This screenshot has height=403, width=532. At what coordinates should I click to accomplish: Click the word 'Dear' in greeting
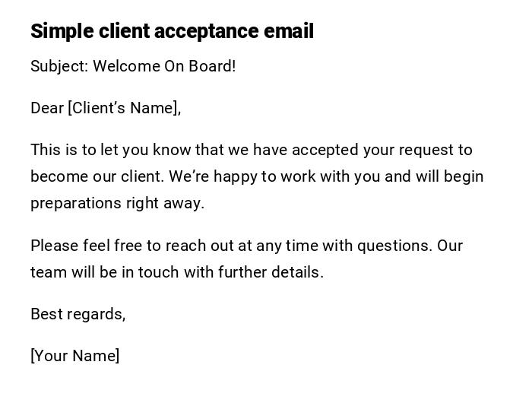pyautogui.click(x=47, y=108)
